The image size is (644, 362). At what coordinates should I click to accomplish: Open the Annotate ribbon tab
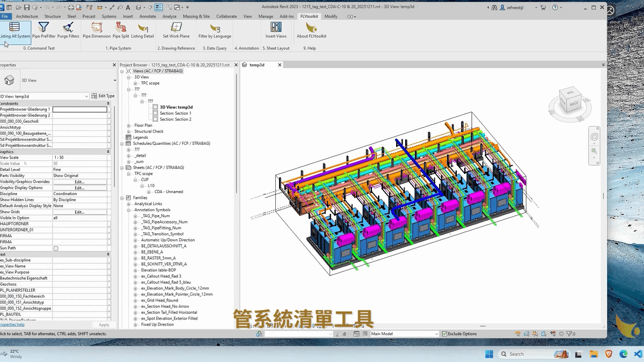coord(148,16)
